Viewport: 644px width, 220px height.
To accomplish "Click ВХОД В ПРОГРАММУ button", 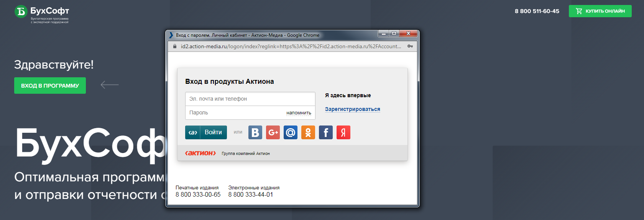I will pyautogui.click(x=50, y=86).
